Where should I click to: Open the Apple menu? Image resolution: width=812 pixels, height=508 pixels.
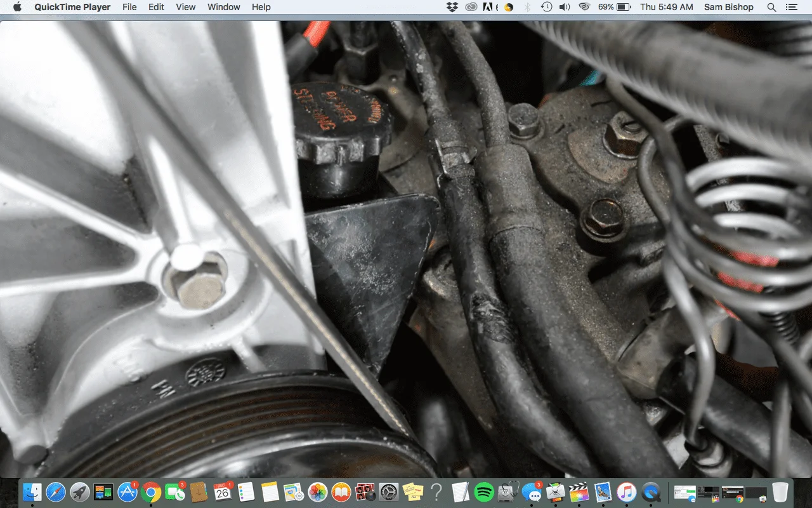(x=17, y=7)
